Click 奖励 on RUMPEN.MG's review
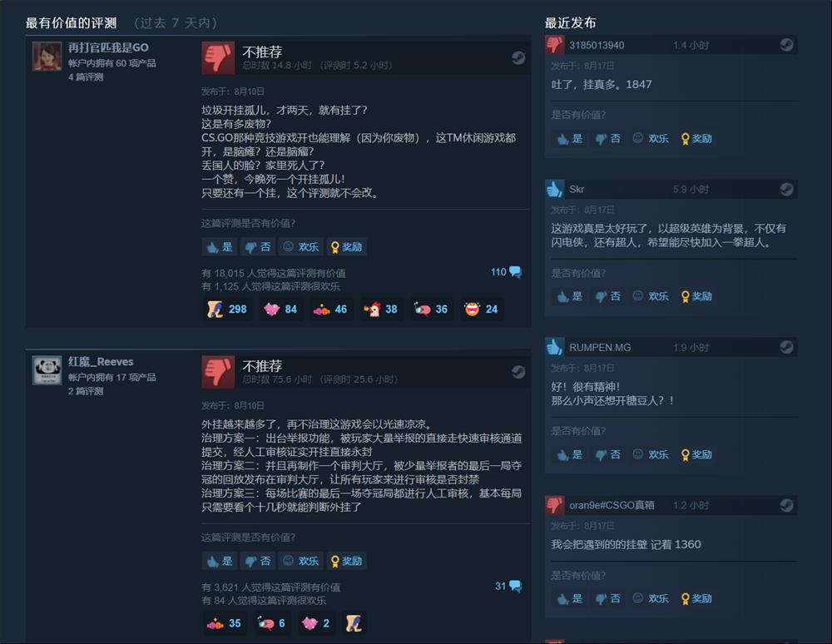The image size is (832, 644). point(696,454)
